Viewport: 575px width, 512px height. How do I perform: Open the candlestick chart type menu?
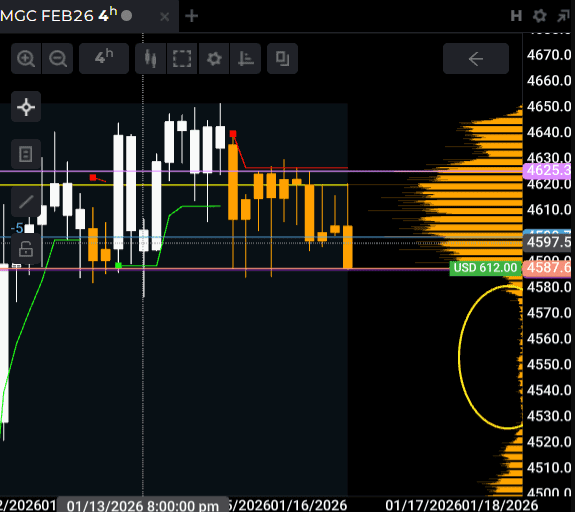150,59
